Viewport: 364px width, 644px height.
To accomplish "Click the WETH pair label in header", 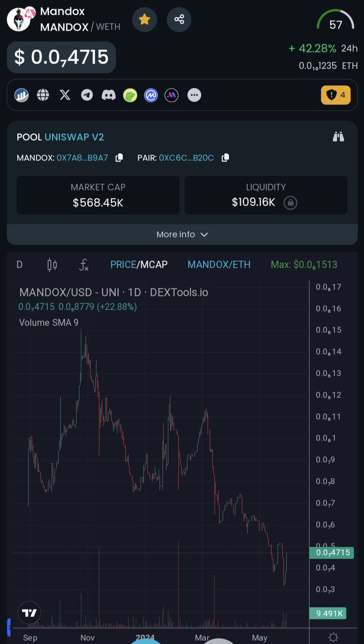I will click(x=108, y=26).
